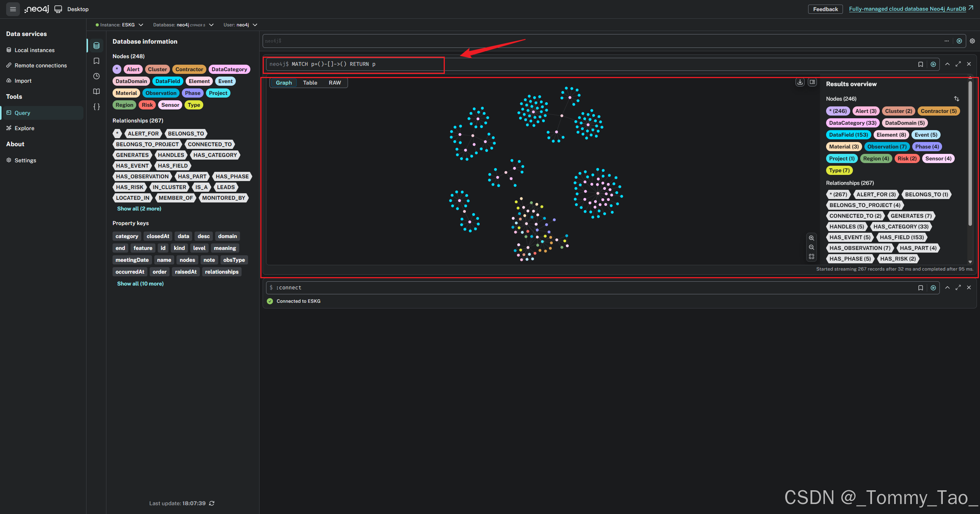Open the Saved Cypher bookmarks panel

tap(96, 60)
